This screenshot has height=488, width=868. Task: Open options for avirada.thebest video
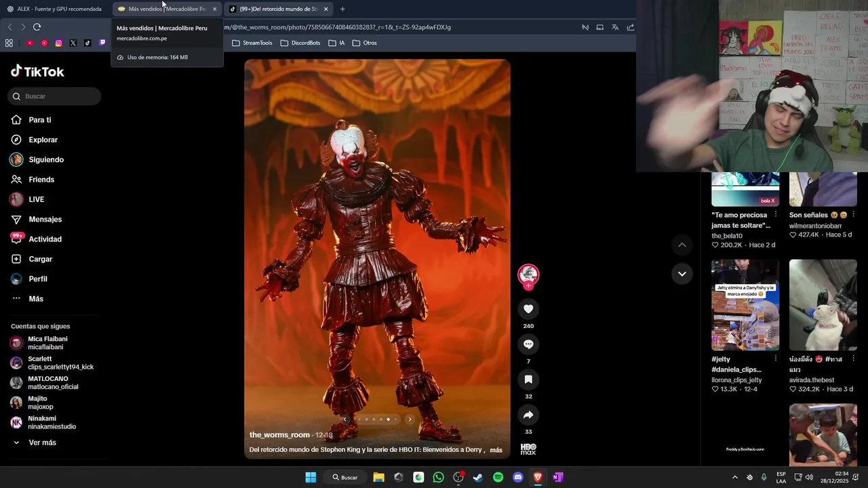(x=853, y=359)
